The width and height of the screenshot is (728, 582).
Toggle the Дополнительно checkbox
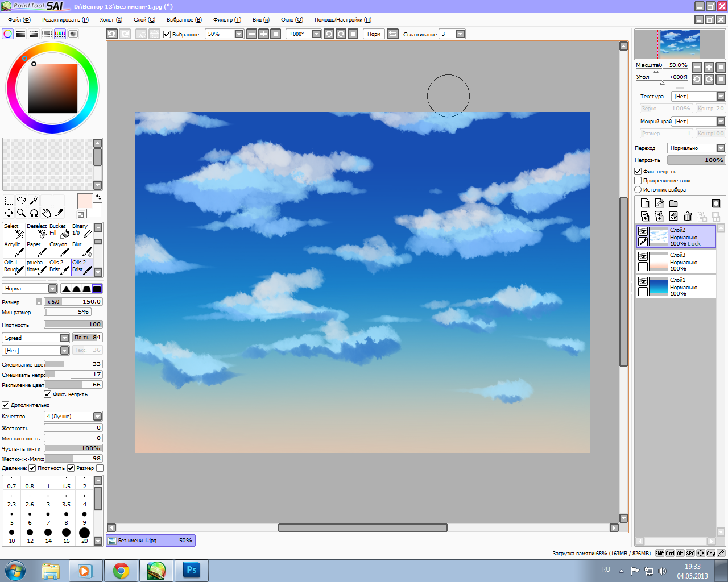[6, 405]
